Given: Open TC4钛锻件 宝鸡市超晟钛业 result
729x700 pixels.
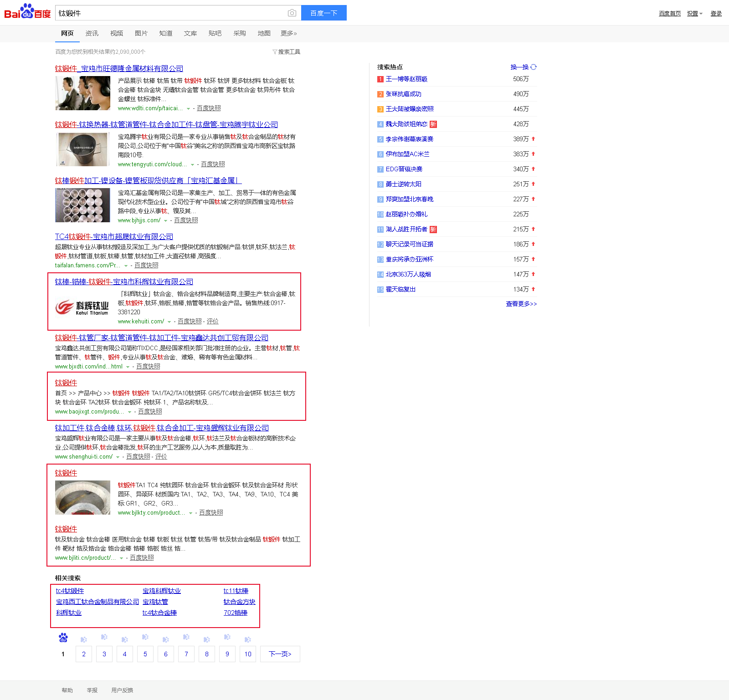Looking at the screenshot, I should click(x=114, y=236).
